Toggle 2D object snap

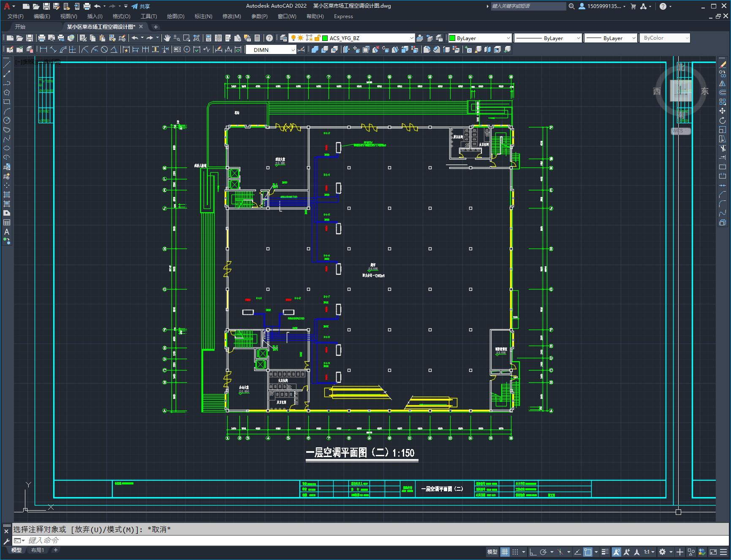(x=588, y=552)
